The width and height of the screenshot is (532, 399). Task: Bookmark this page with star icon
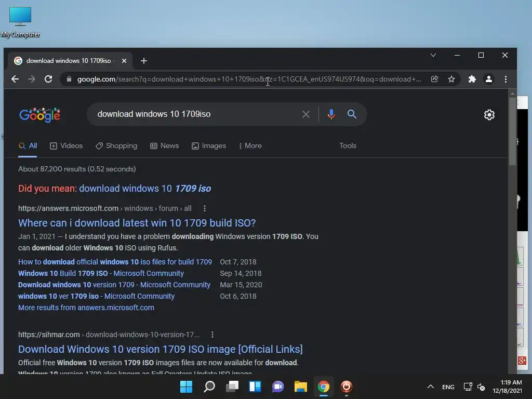(451, 79)
